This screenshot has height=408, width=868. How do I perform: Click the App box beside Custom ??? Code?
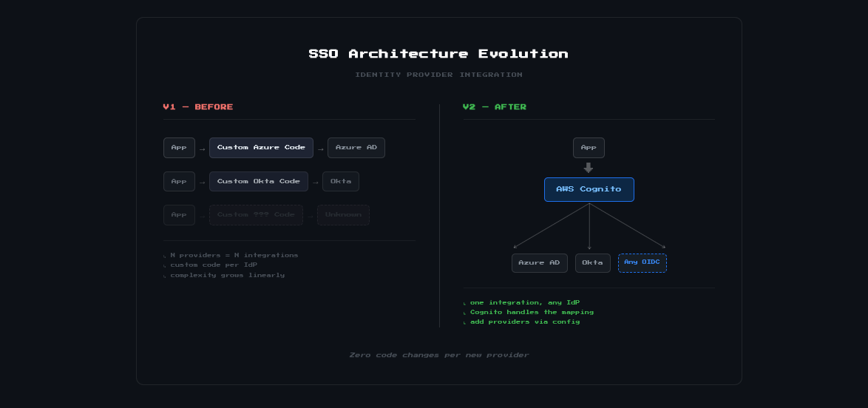180,215
